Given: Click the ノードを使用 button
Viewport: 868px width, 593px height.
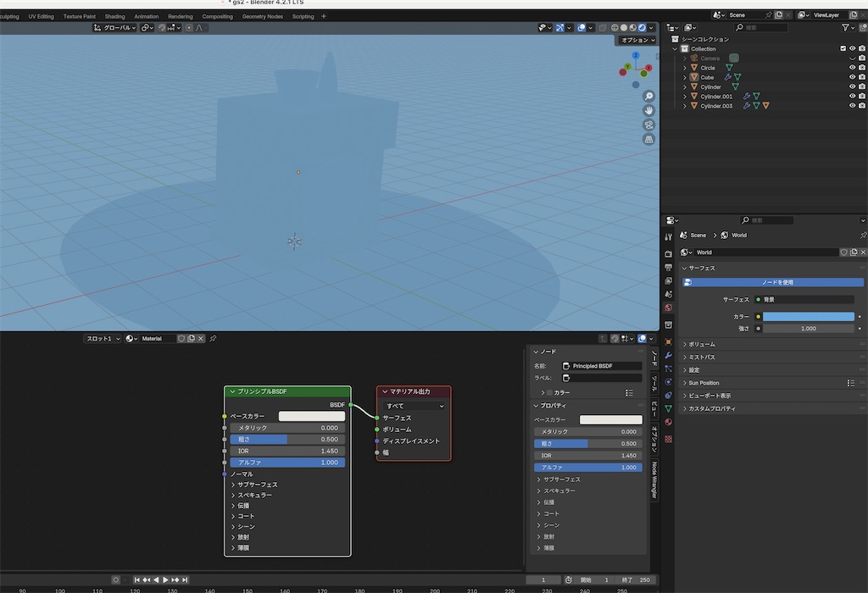Looking at the screenshot, I should point(773,282).
